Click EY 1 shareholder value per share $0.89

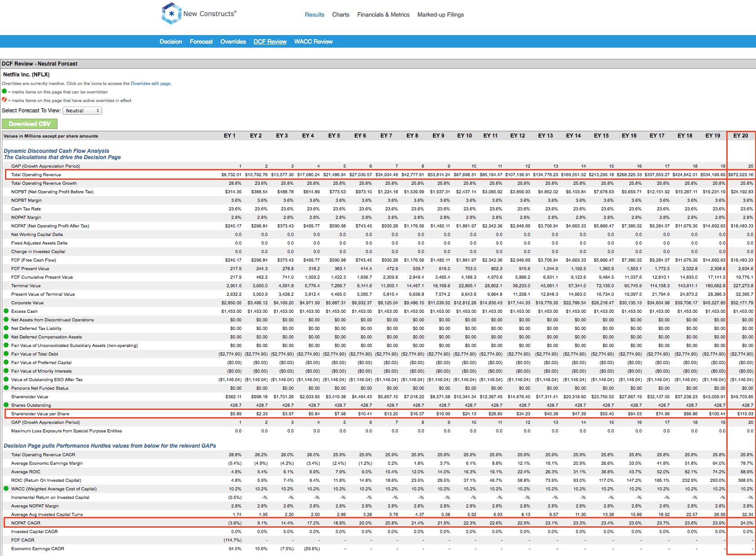pos(236,414)
